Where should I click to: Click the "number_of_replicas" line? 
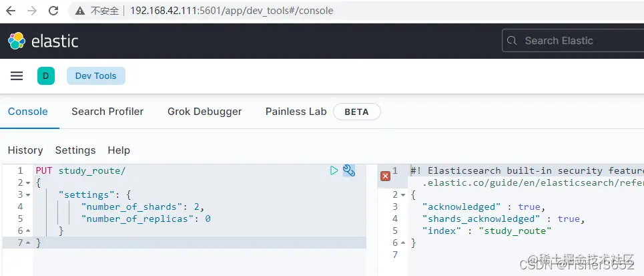(x=145, y=219)
